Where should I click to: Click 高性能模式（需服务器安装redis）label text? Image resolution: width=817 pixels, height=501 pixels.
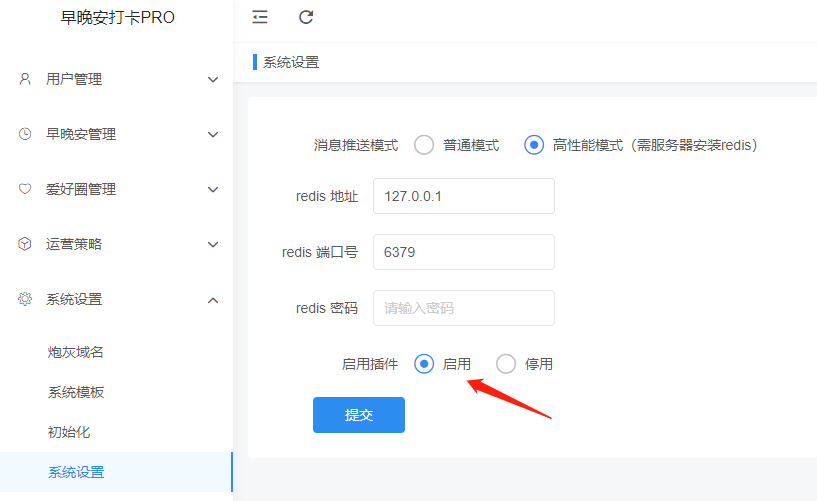[655, 145]
